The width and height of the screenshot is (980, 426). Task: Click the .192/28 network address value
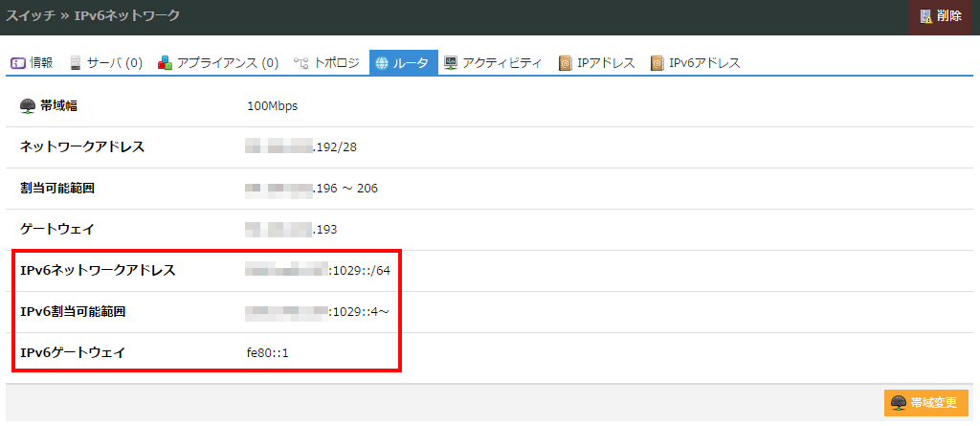(335, 146)
